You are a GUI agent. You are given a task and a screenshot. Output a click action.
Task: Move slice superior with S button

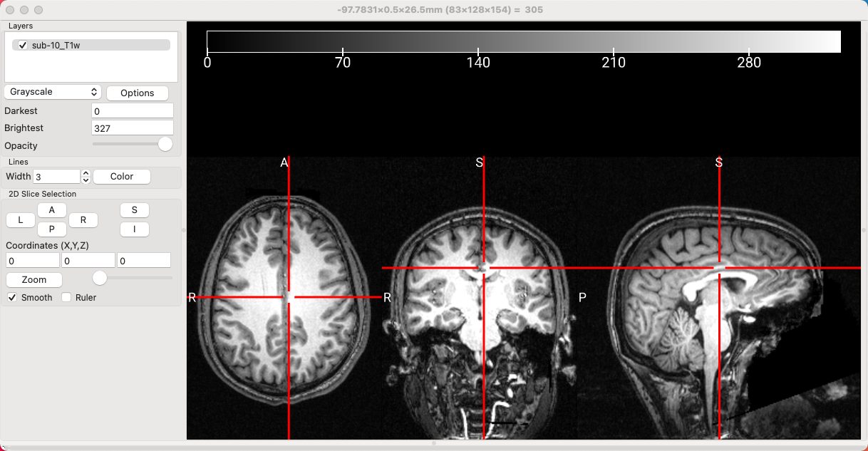point(135,210)
